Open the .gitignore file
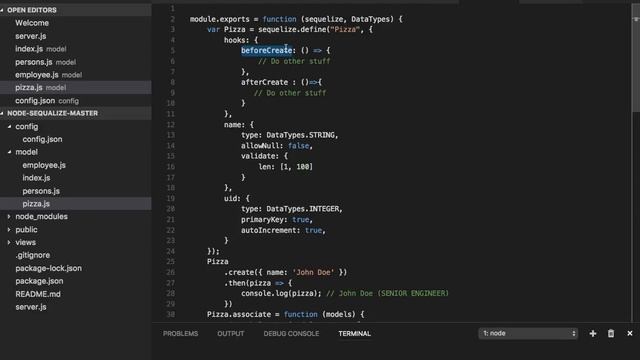640x360 pixels. pyautogui.click(x=33, y=255)
